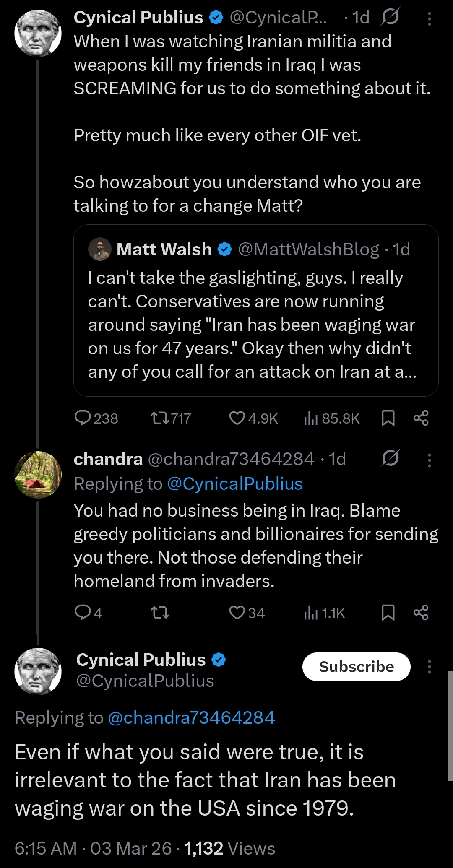Open Grok icon on top tweet
This screenshot has width=453, height=868.
click(x=390, y=18)
